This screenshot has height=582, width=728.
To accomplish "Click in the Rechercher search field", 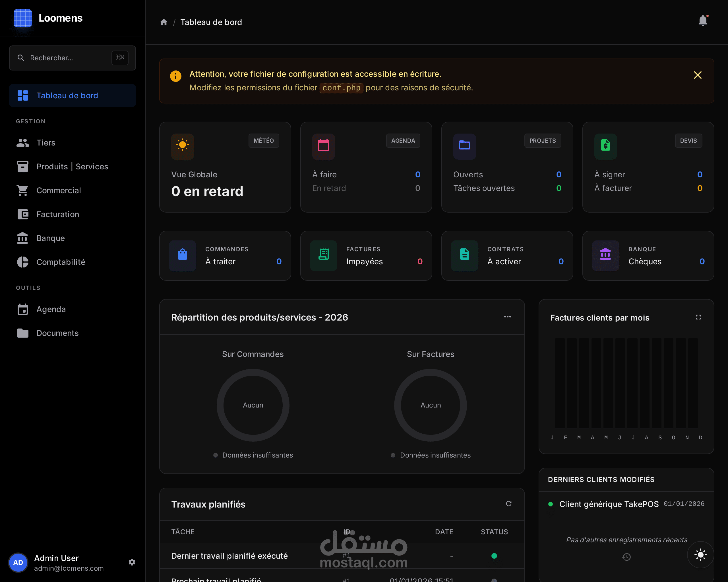I will click(x=67, y=58).
